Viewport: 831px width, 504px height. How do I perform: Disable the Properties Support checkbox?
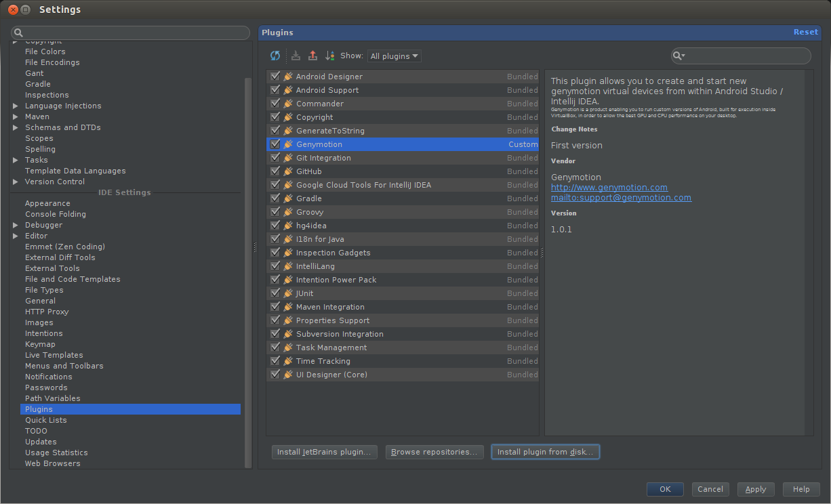(275, 320)
